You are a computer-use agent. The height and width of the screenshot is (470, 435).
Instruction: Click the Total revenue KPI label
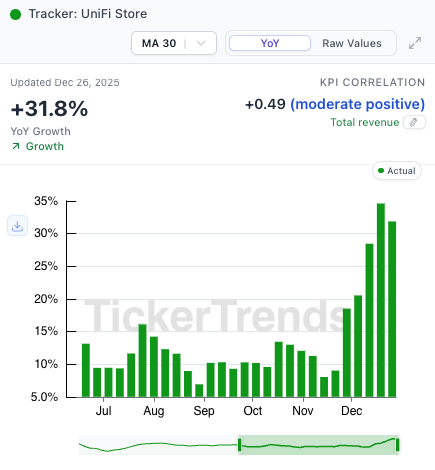[365, 122]
